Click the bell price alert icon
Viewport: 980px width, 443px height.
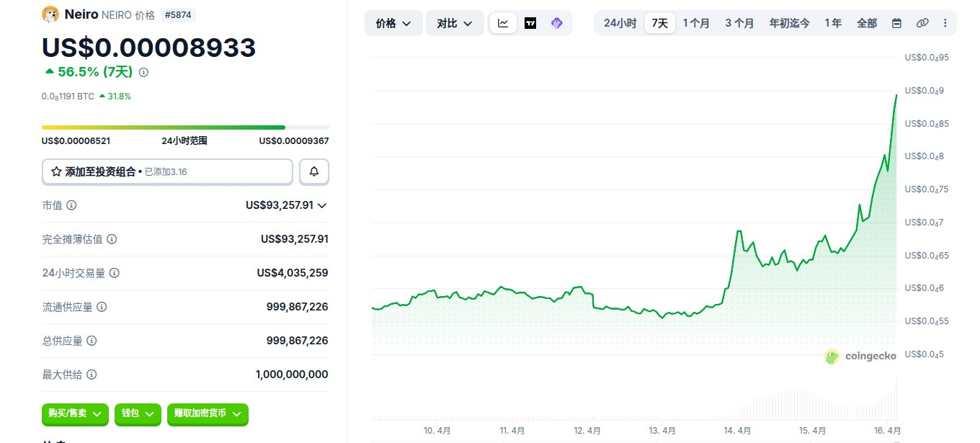(x=314, y=171)
